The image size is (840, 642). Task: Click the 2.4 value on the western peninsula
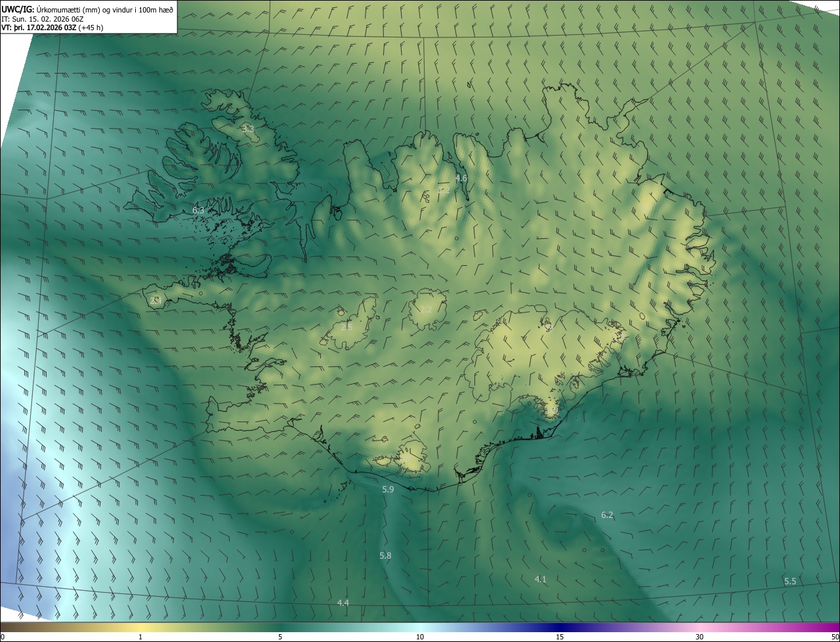[x=155, y=301]
